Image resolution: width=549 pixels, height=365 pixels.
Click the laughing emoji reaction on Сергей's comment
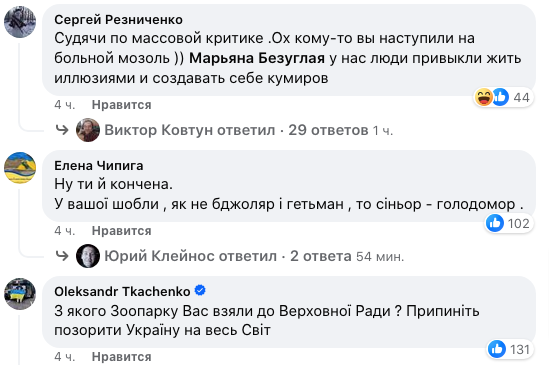click(484, 97)
